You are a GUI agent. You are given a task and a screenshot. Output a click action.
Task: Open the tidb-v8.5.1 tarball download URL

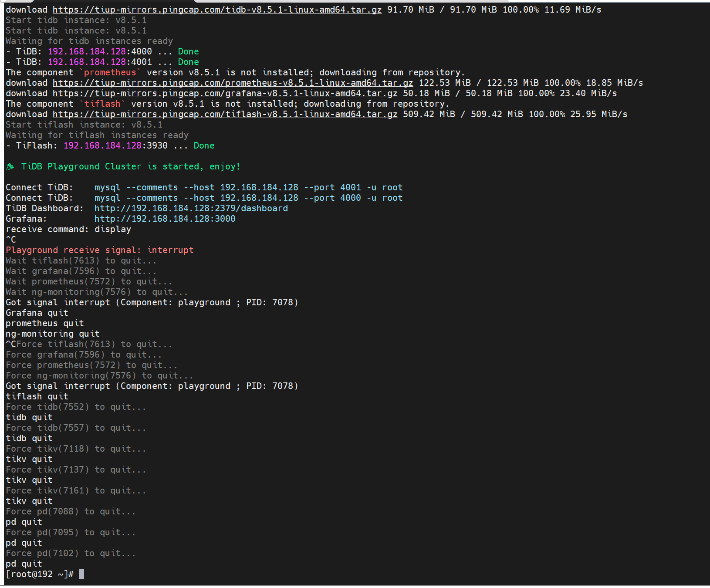click(x=217, y=10)
